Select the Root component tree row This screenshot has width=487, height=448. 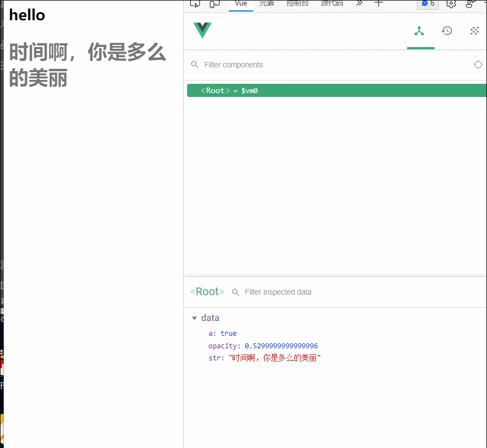[337, 90]
